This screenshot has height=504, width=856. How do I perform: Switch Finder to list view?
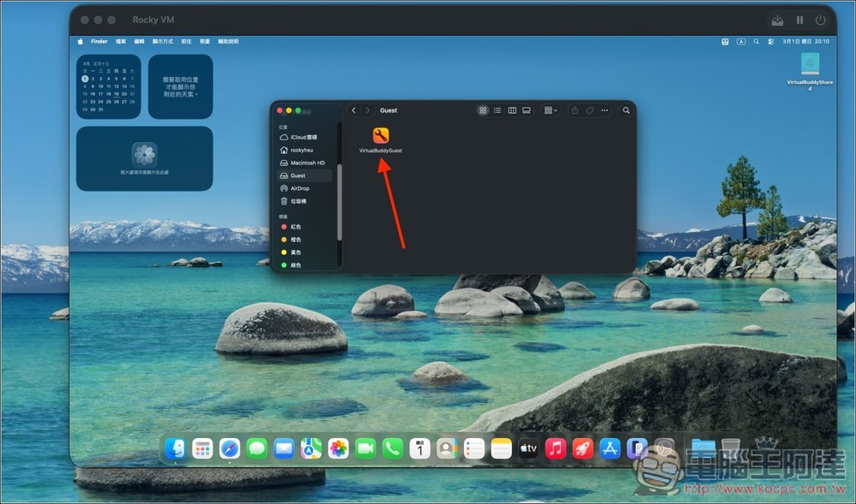[x=497, y=110]
